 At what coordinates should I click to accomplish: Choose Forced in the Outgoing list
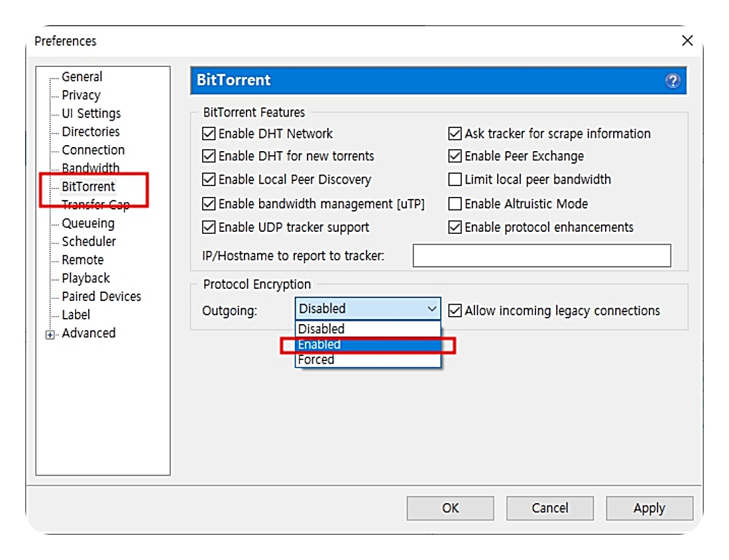pos(368,360)
